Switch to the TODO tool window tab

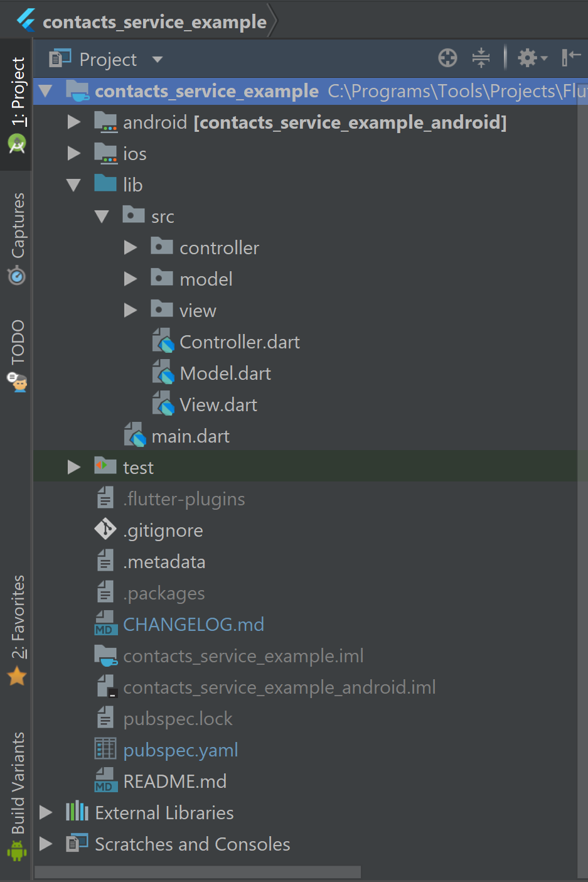point(17,355)
